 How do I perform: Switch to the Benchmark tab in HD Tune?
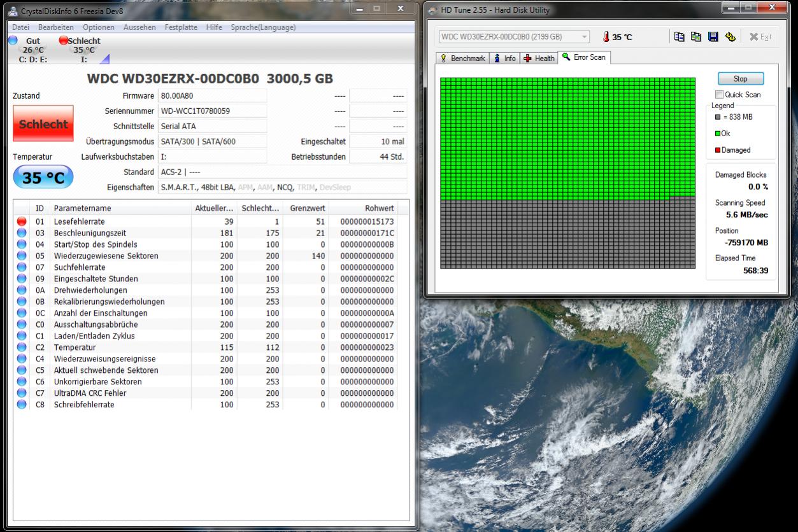coord(463,58)
